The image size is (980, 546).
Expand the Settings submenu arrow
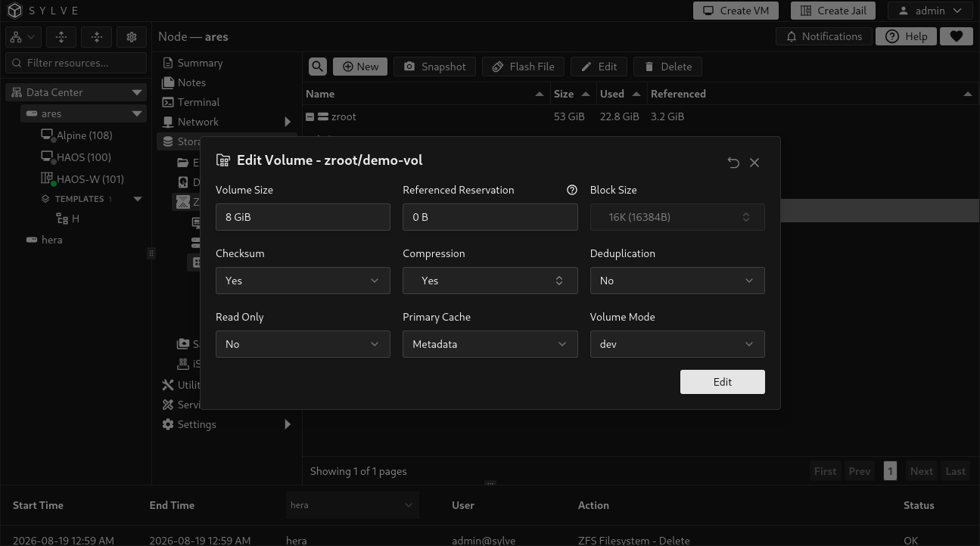click(x=288, y=424)
